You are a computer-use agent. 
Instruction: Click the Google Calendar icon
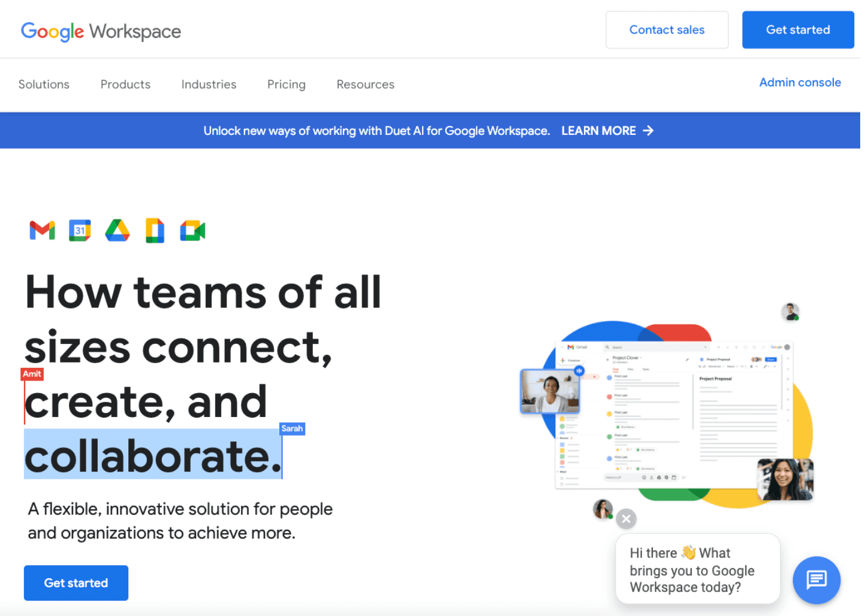click(x=80, y=230)
